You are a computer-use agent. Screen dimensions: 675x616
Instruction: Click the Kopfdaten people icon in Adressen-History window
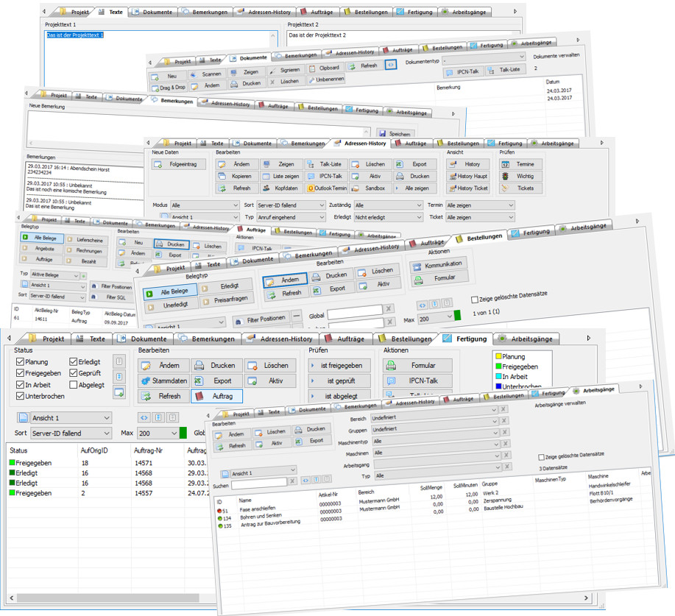(x=266, y=188)
